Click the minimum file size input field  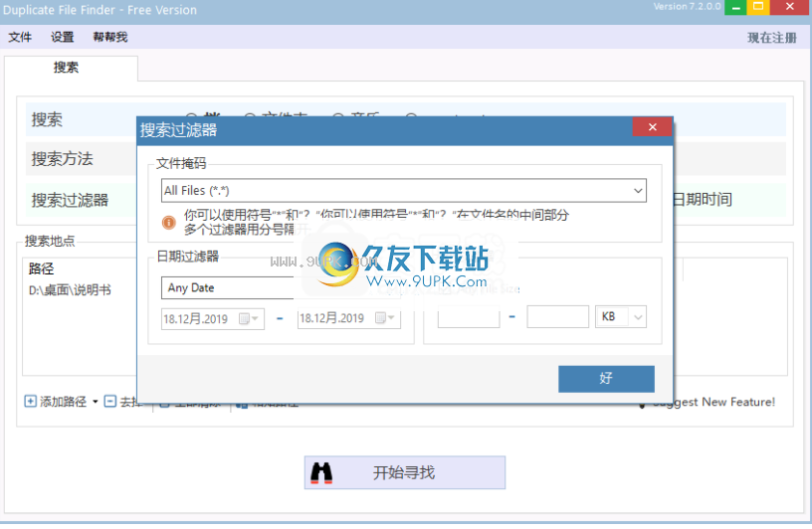pos(469,317)
